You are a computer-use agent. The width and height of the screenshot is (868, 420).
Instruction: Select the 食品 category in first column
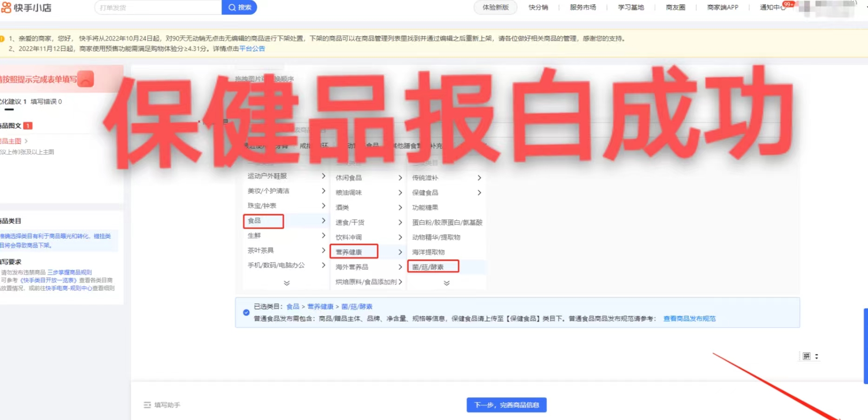254,221
